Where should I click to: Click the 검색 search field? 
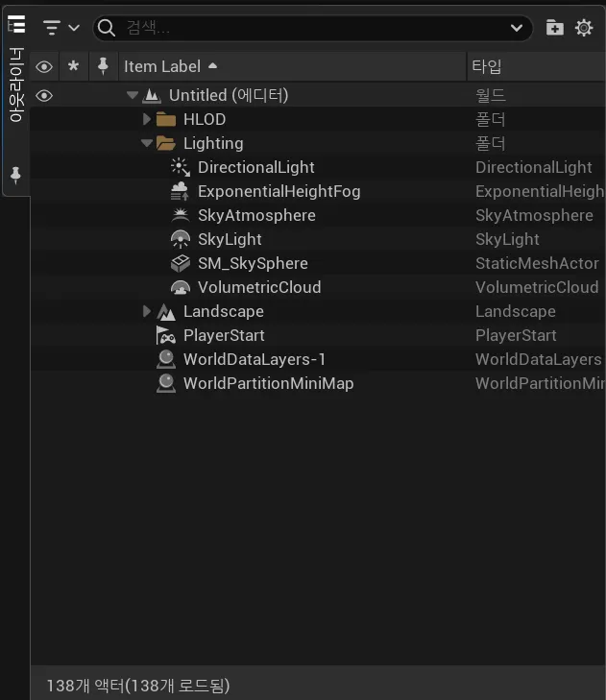[307, 28]
